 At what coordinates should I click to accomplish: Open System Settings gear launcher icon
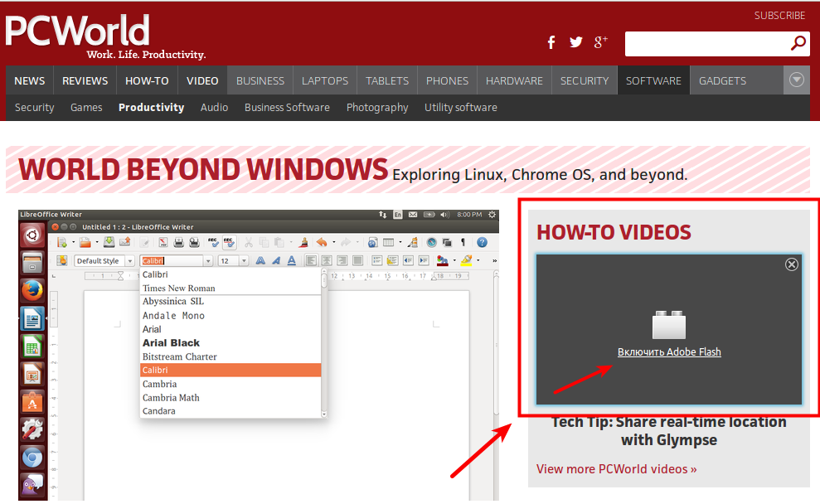coord(32,429)
